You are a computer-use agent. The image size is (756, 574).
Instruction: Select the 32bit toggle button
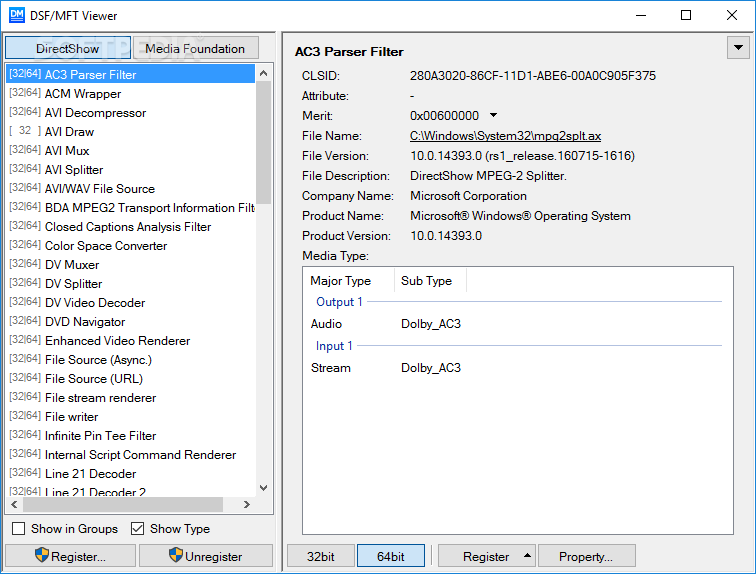pyautogui.click(x=321, y=556)
